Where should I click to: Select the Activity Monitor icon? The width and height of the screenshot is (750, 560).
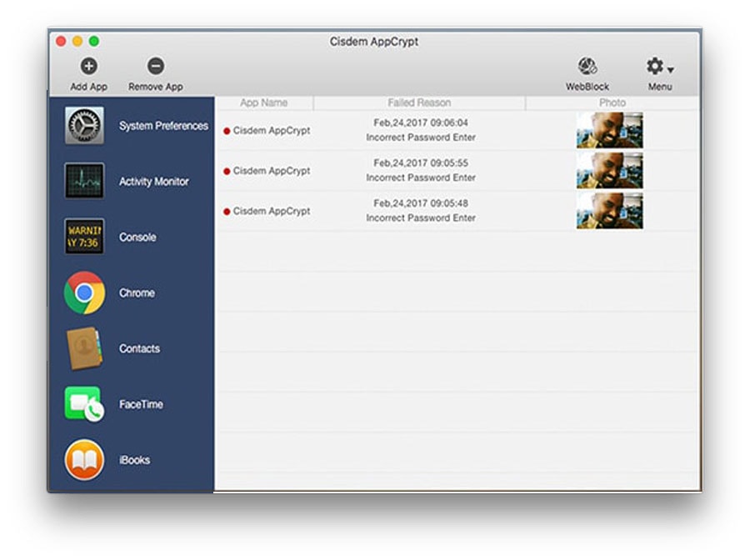(84, 181)
